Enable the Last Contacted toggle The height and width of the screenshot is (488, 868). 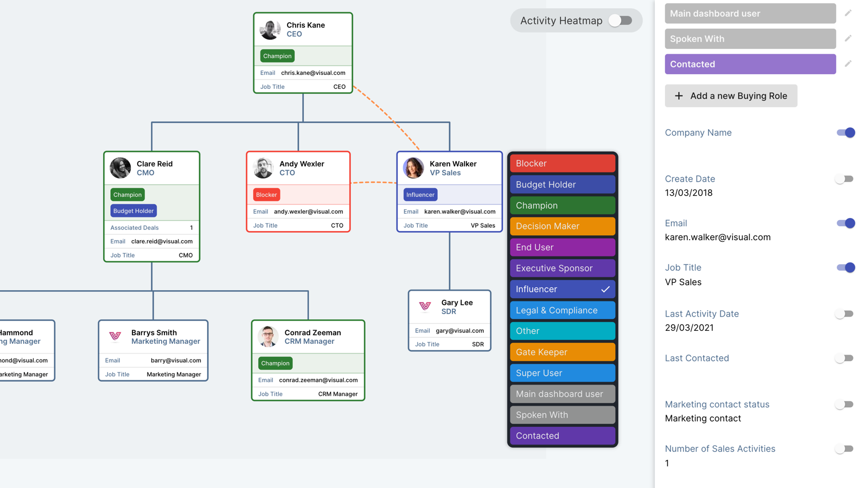pyautogui.click(x=844, y=358)
